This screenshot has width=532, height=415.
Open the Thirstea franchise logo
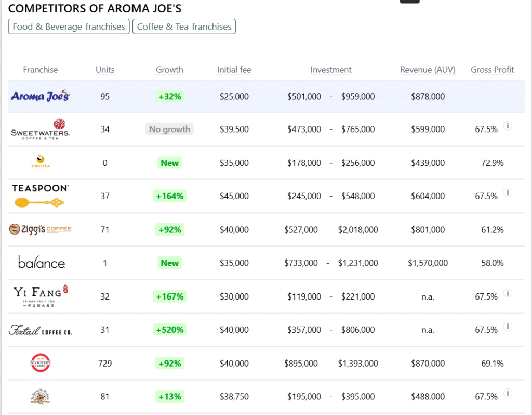[x=41, y=161]
